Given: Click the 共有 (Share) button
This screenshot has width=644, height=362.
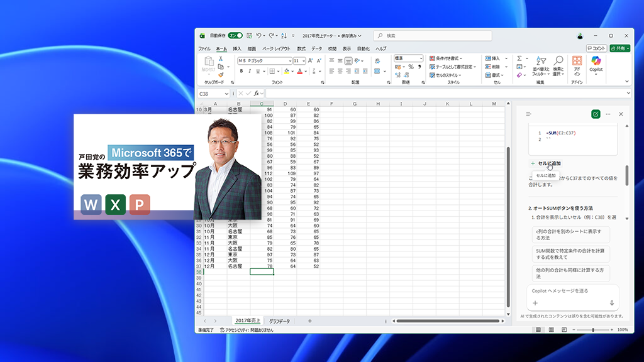Looking at the screenshot, I should (619, 47).
